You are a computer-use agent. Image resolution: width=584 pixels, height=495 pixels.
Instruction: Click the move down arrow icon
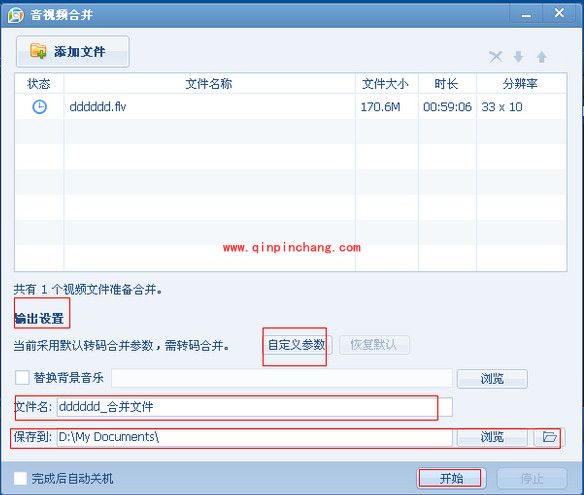pos(518,57)
